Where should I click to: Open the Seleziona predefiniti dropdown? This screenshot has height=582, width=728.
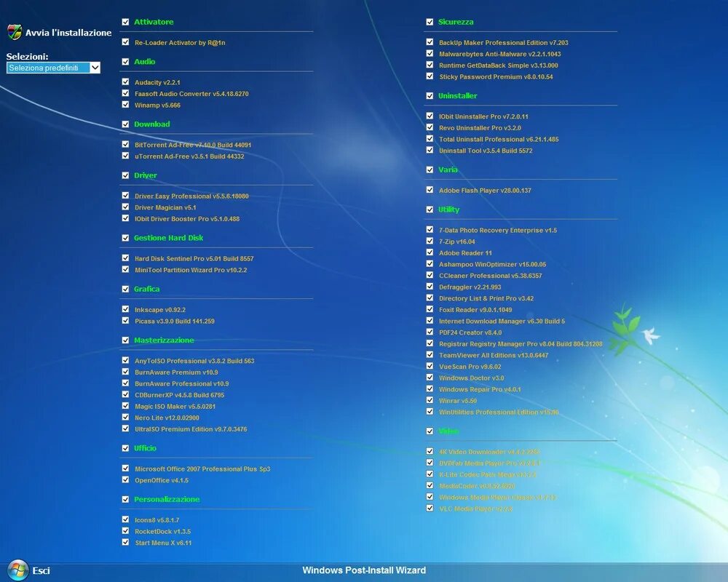pos(53,68)
